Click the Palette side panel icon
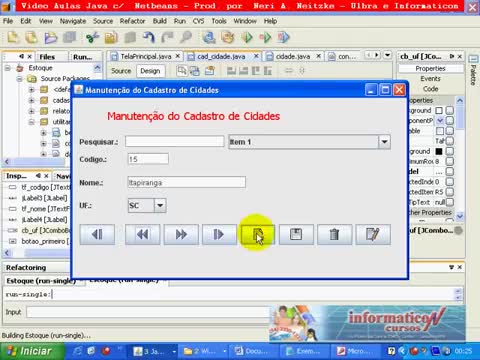 tap(473, 59)
